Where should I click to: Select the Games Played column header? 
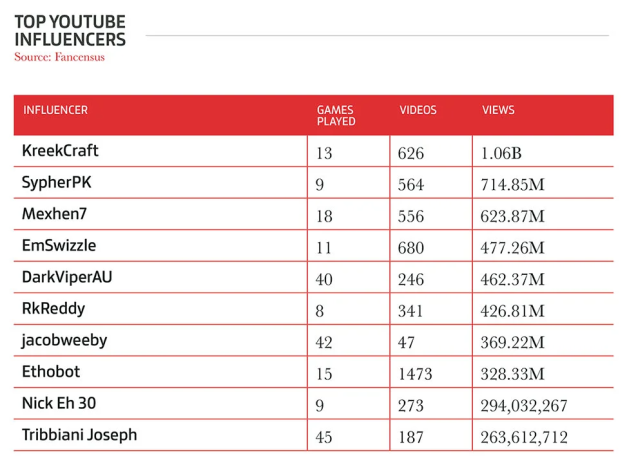pos(336,115)
